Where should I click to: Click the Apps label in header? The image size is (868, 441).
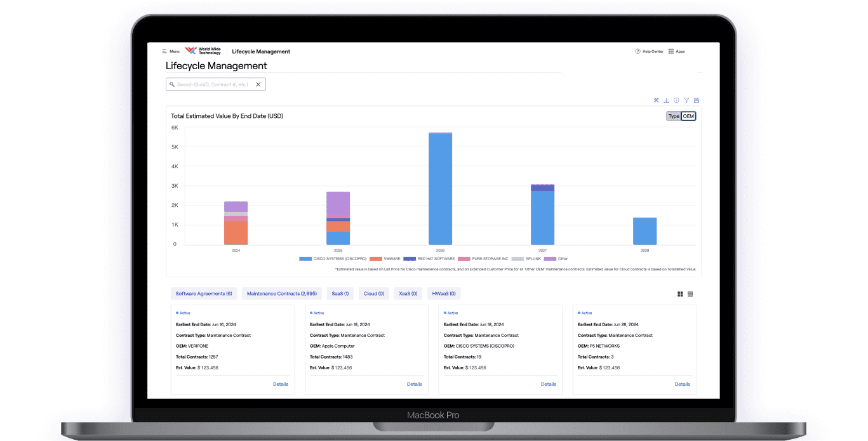(x=680, y=51)
